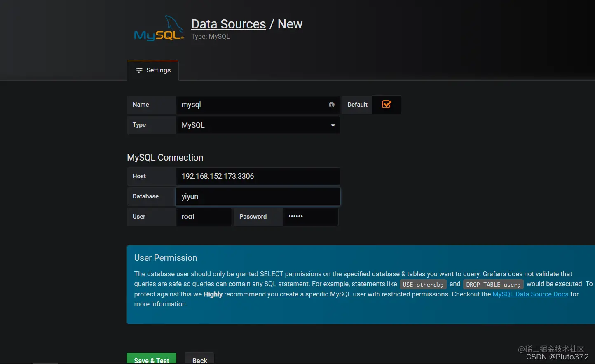This screenshot has width=595, height=364.
Task: Click the 'Type: MySQL' subtitle text
Action: (x=211, y=37)
